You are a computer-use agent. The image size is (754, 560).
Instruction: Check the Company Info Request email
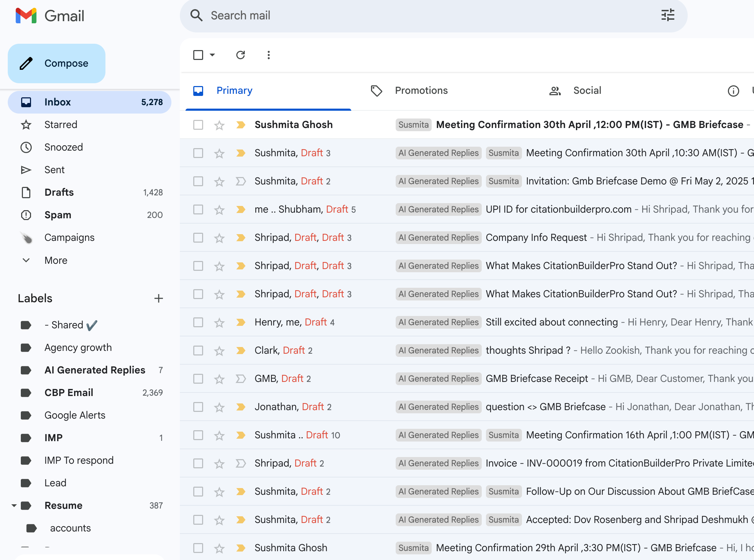(x=198, y=238)
